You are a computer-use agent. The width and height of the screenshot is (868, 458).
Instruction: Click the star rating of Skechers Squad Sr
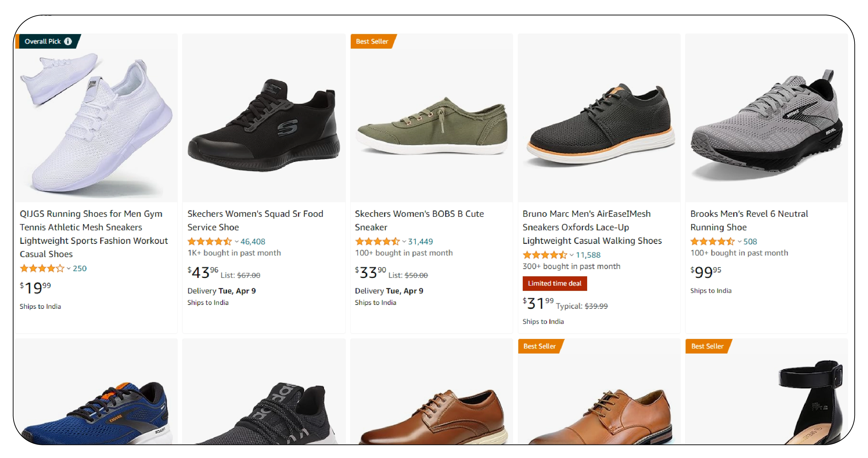pos(210,242)
